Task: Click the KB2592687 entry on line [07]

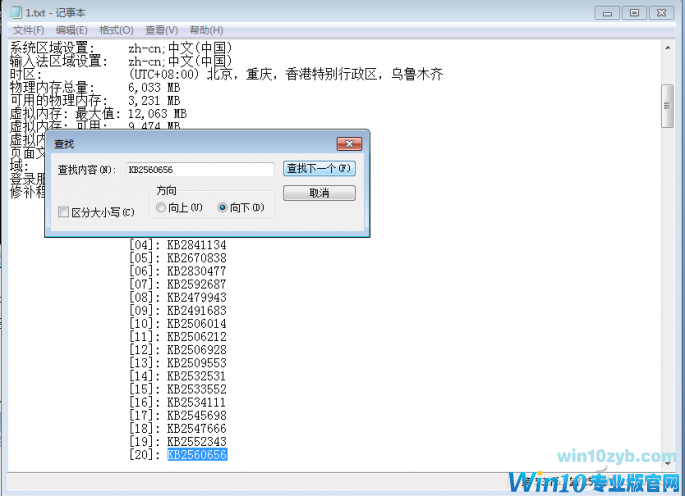Action: pyautogui.click(x=197, y=284)
